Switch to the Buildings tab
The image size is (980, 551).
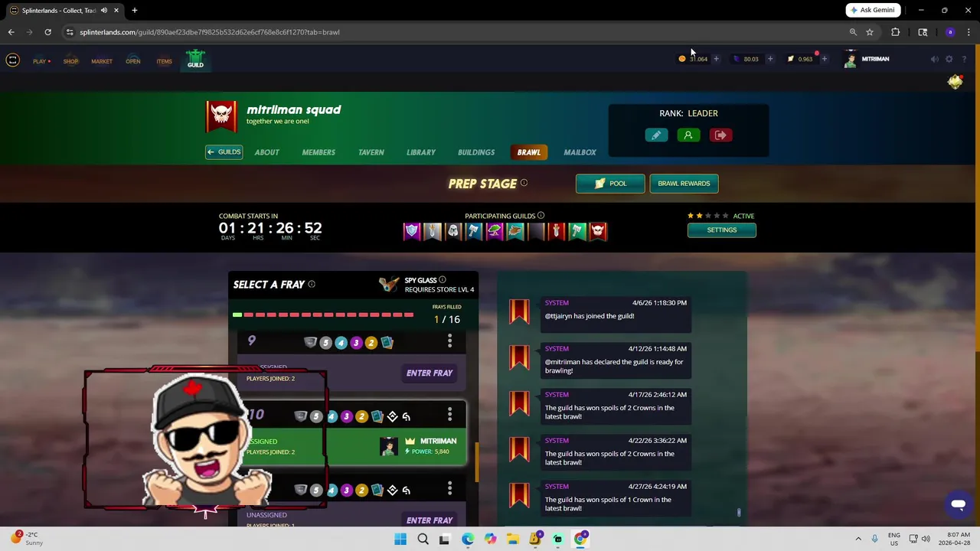476,152
